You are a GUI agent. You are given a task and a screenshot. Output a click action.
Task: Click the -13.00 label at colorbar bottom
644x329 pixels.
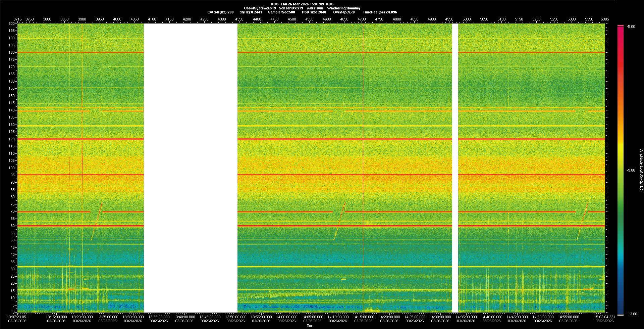(x=632, y=314)
